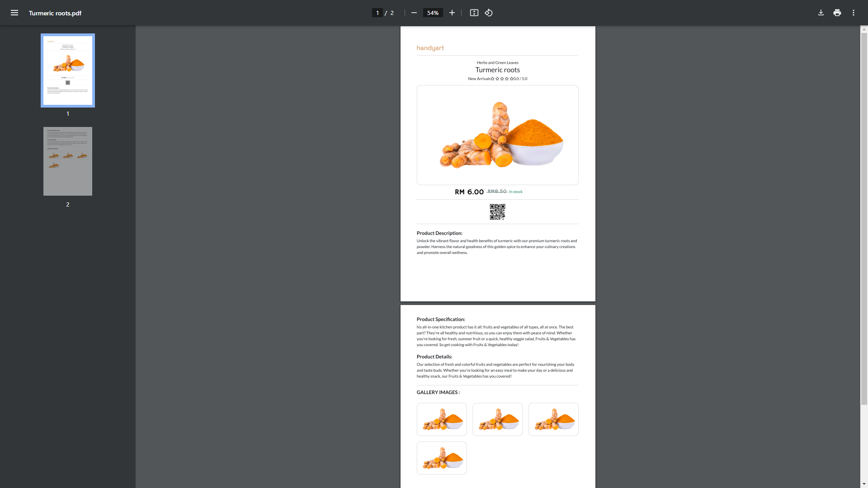
Task: Download the Turmeric roots PDF
Action: point(821,13)
